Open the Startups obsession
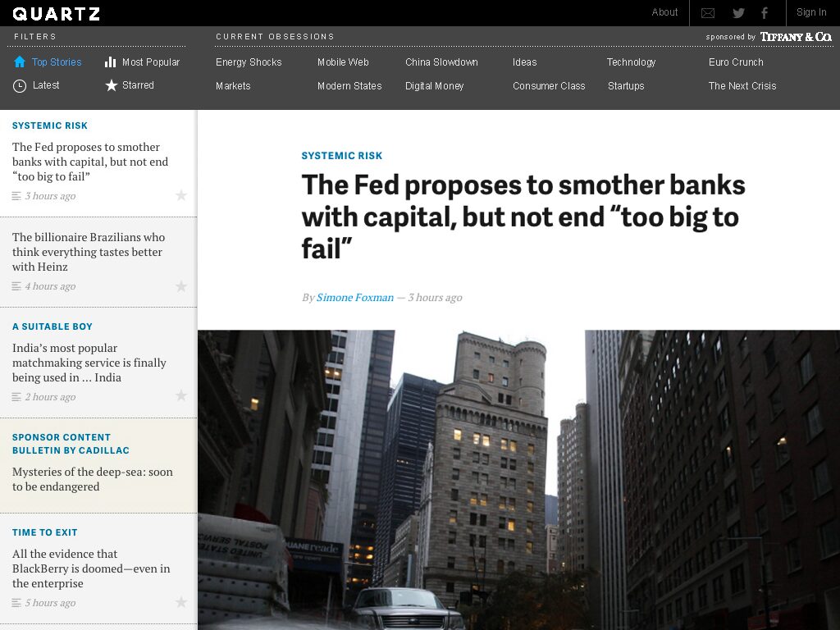 [626, 85]
